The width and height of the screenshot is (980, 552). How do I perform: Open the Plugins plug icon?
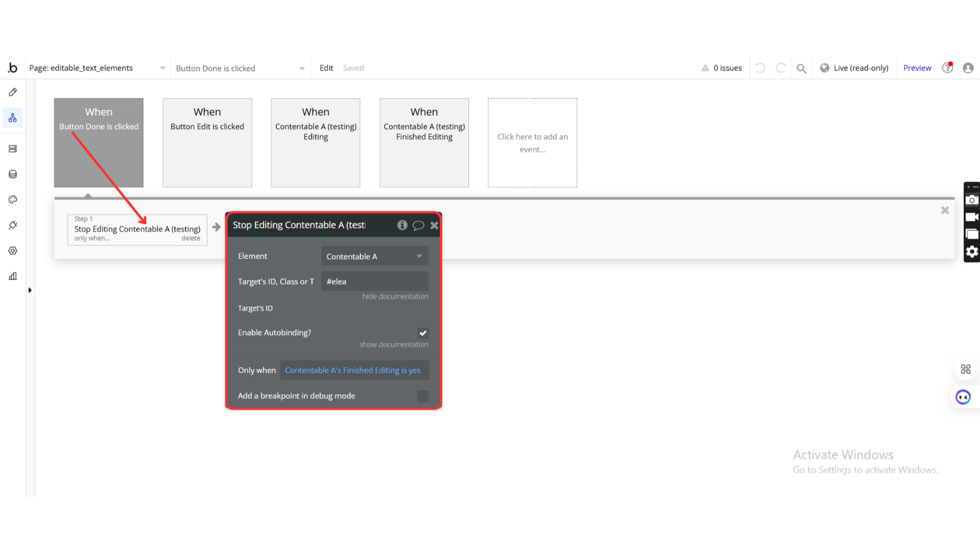(13, 225)
